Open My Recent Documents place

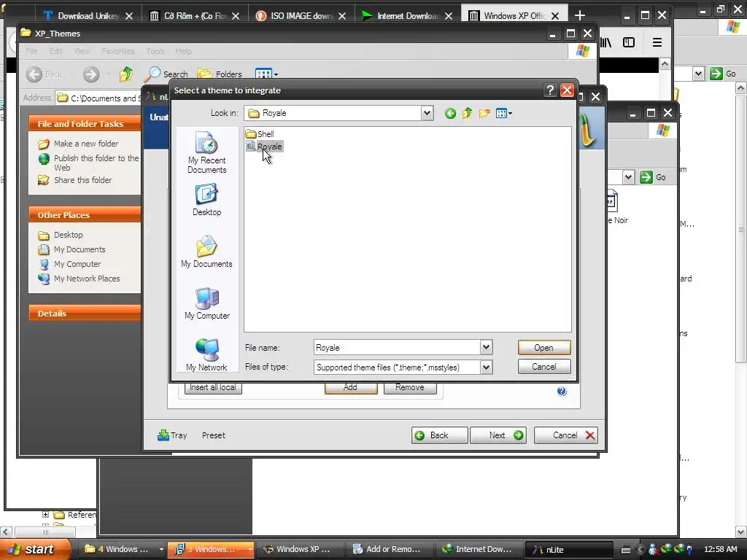[206, 152]
